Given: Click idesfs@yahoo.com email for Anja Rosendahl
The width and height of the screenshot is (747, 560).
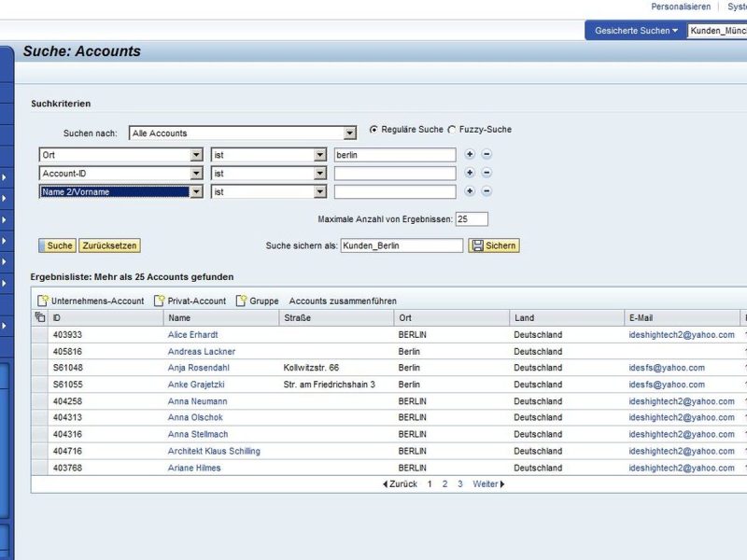Looking at the screenshot, I should 667,368.
